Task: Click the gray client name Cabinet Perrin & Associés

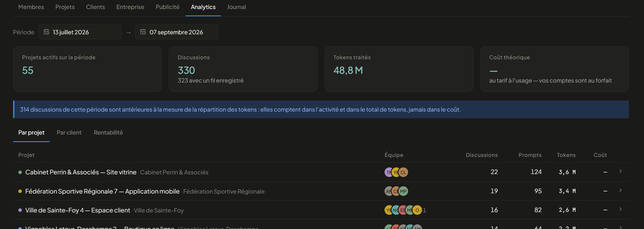Action: point(174,172)
